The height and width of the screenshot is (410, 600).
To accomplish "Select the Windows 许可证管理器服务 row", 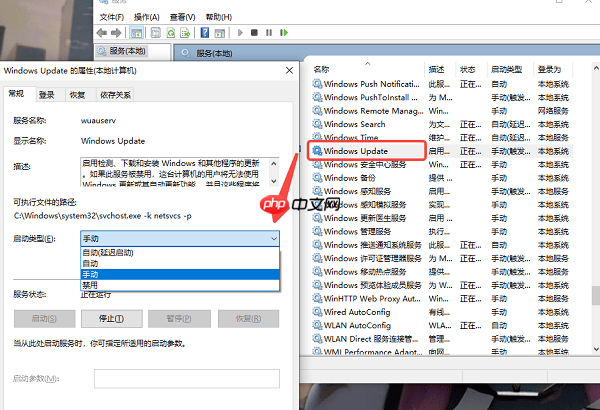I will 440,258.
